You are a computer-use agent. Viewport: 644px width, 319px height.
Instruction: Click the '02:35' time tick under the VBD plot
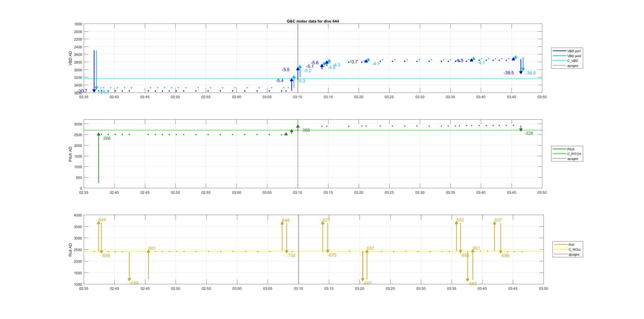coord(84,97)
